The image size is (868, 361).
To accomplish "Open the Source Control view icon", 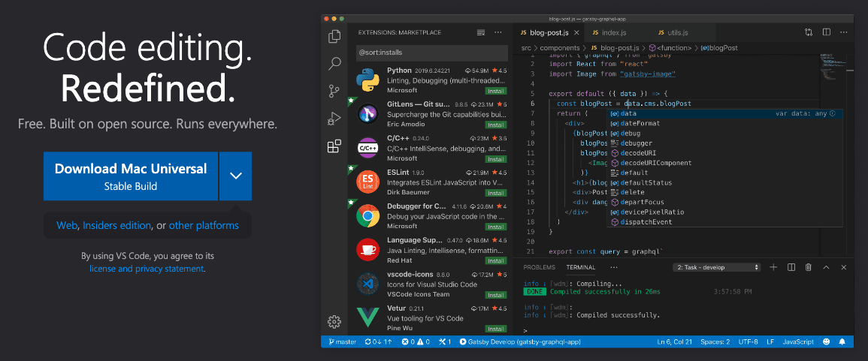I will coord(334,91).
